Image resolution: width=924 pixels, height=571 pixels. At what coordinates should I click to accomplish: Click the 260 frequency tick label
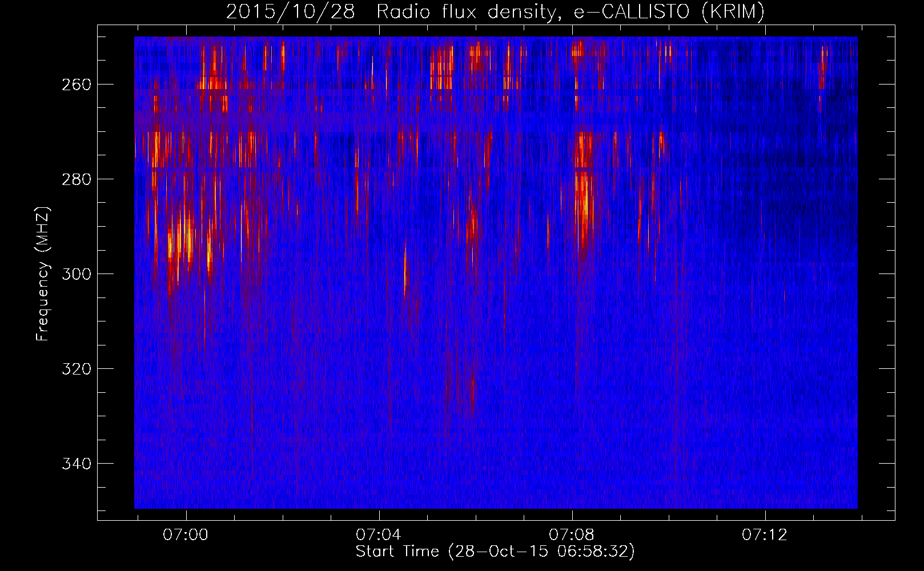[x=76, y=85]
